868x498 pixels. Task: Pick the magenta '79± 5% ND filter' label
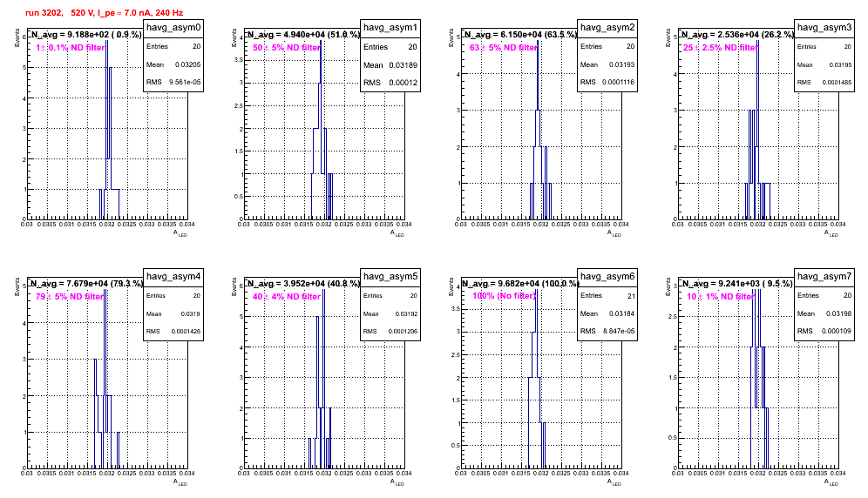pyautogui.click(x=70, y=297)
